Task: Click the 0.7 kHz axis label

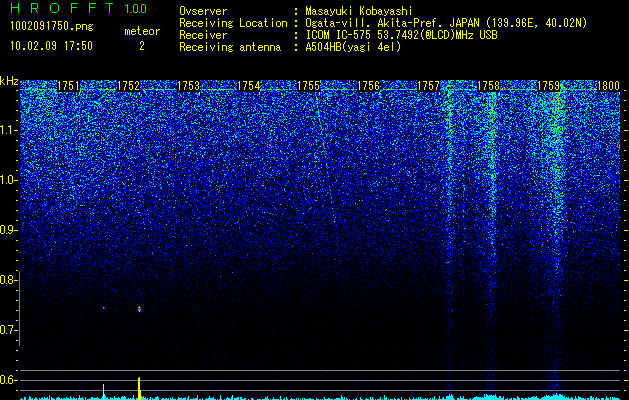Action: [x=8, y=330]
